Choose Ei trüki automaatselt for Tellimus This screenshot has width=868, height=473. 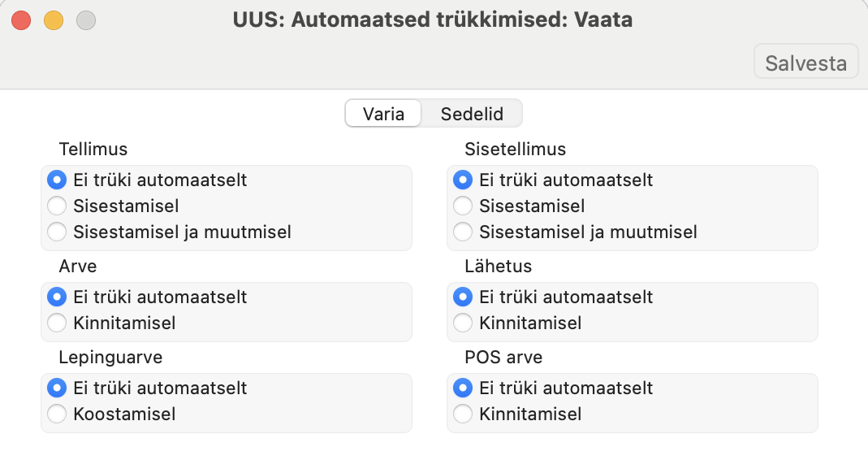point(57,180)
